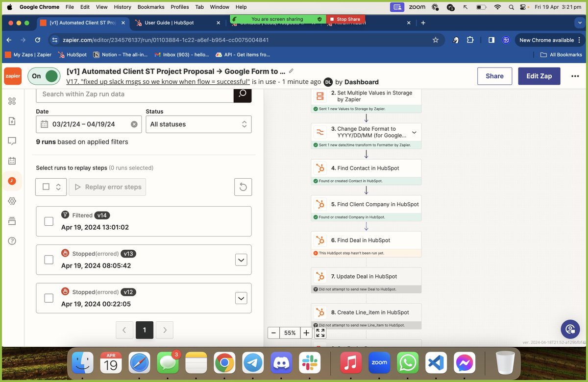Open the help question mark sidebar icon

(x=12, y=241)
